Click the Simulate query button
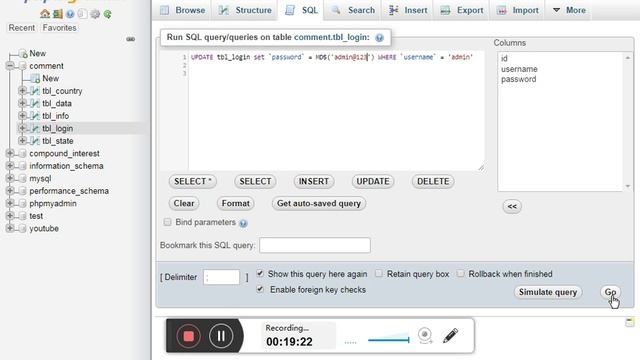This screenshot has height=360, width=640. 548,292
